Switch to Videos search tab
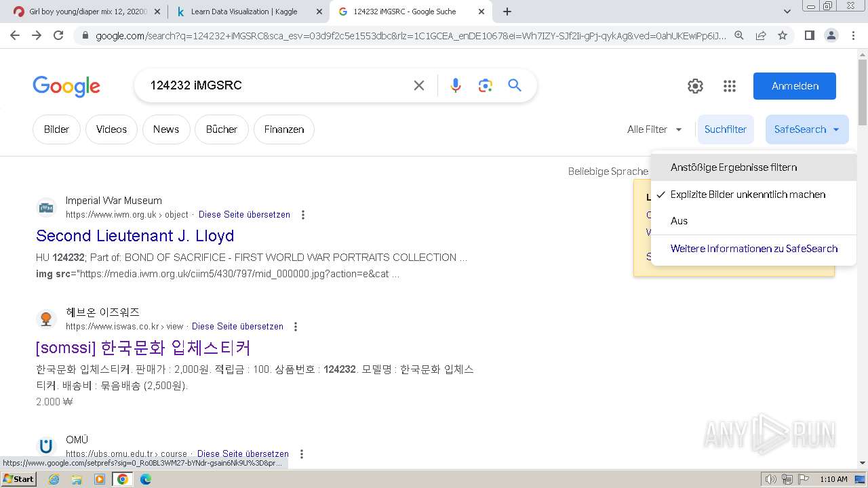This screenshot has width=868, height=488. pyautogui.click(x=111, y=129)
